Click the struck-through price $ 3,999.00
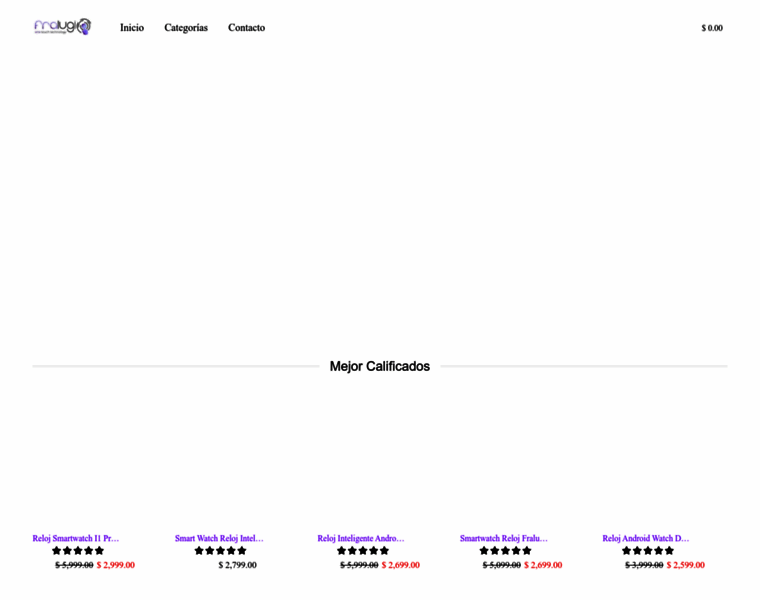Viewport: 760px width, 600px height. coord(644,565)
